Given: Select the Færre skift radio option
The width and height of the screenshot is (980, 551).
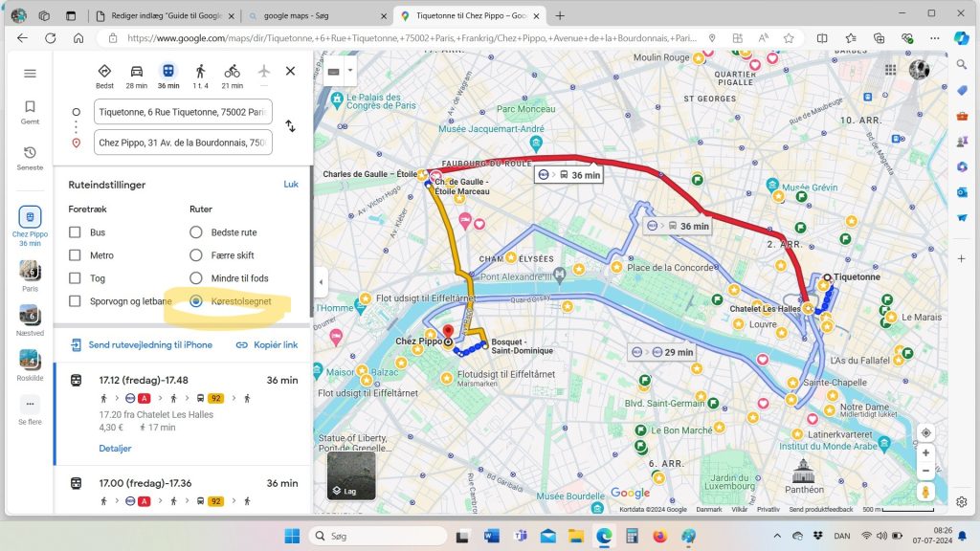Looking at the screenshot, I should [x=196, y=255].
